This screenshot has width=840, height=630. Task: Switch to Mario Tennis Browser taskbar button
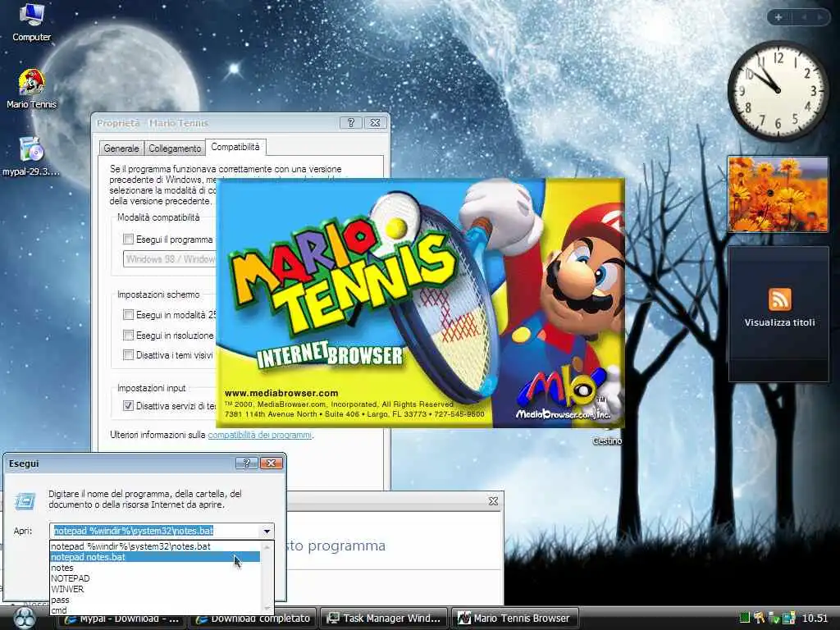[517, 619]
